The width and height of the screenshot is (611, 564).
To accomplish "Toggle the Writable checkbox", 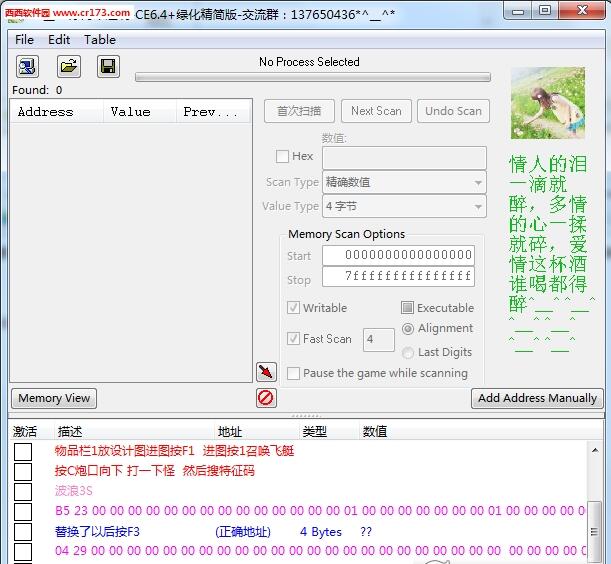I will pos(294,308).
